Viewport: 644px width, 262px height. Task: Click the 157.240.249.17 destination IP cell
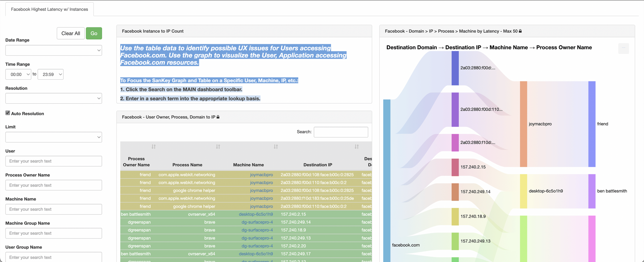point(296,254)
